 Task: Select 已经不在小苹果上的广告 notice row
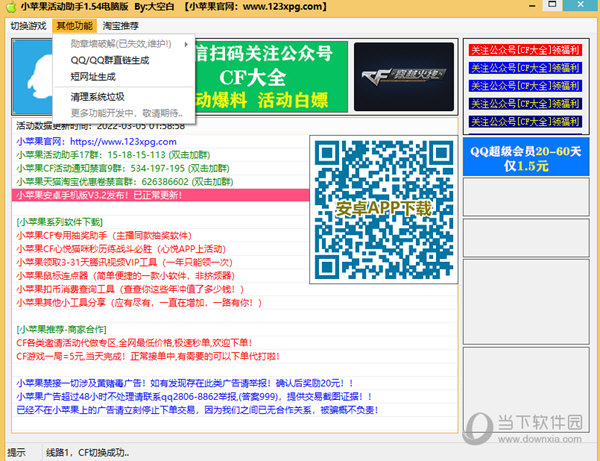pyautogui.click(x=235, y=410)
